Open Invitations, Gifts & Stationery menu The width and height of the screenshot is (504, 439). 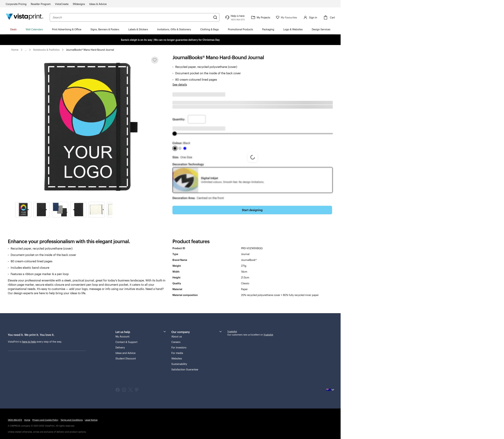(x=174, y=29)
